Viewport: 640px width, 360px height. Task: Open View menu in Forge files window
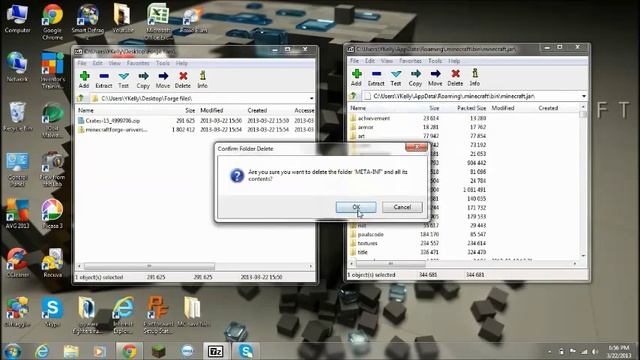coord(115,63)
